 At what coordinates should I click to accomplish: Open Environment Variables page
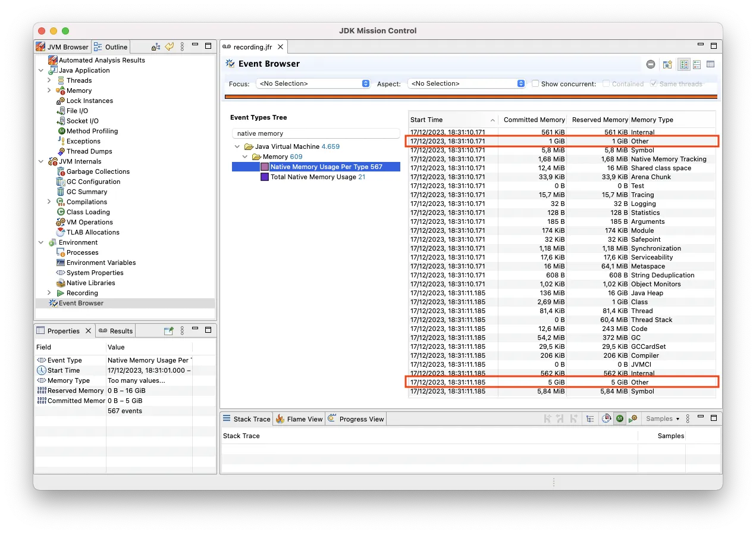[x=101, y=263]
